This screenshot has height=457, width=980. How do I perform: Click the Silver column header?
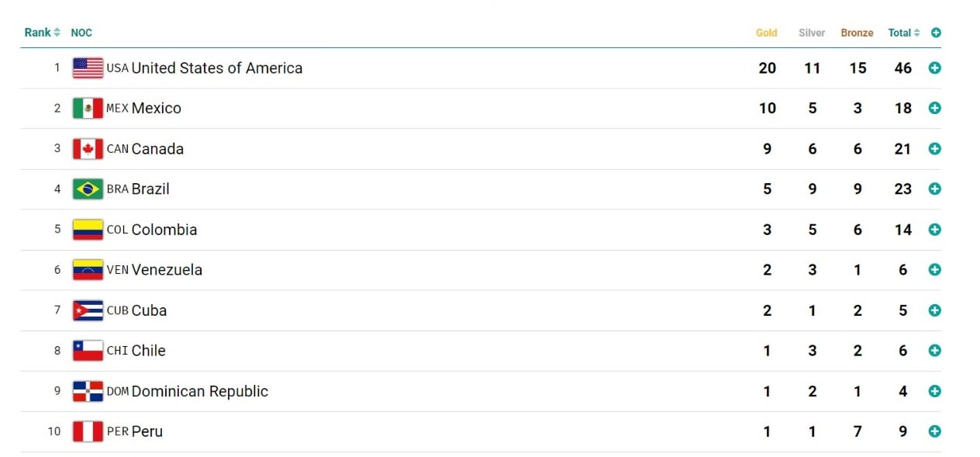click(x=811, y=33)
